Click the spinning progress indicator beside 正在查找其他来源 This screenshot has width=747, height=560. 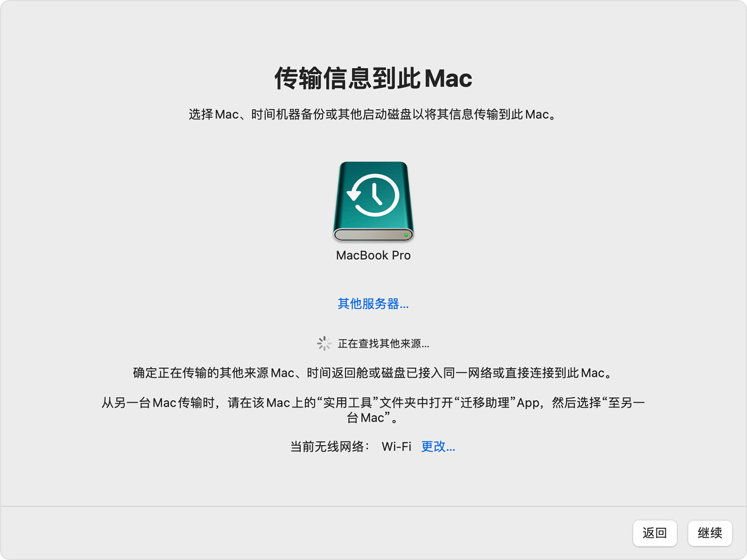tap(324, 344)
